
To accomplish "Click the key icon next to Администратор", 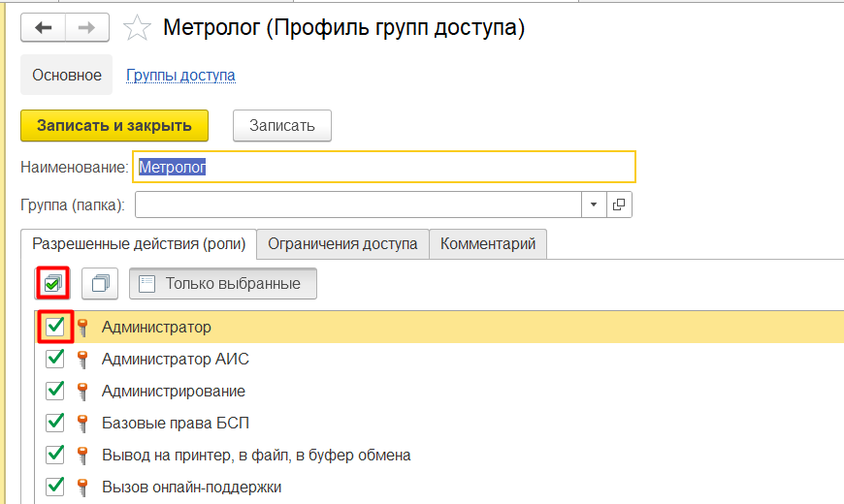I will point(82,327).
